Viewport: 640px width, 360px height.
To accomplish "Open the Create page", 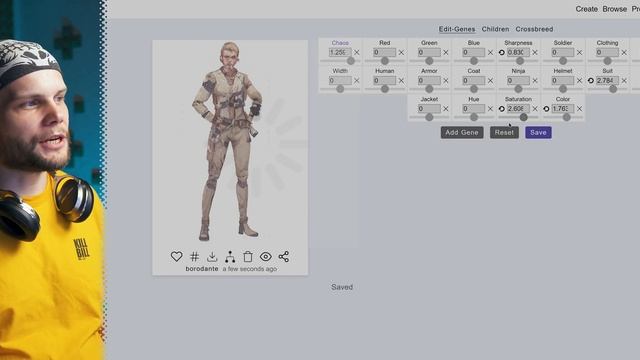I will [587, 9].
